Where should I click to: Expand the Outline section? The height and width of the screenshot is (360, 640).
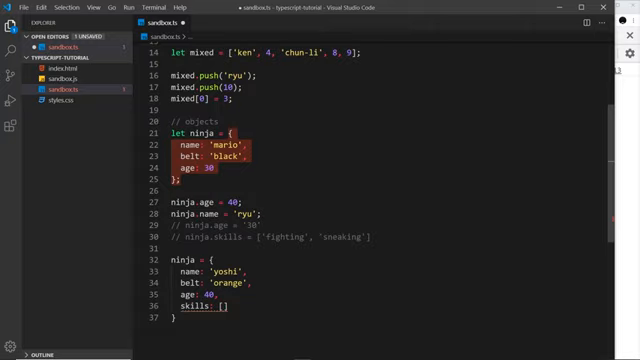[x=27, y=355]
